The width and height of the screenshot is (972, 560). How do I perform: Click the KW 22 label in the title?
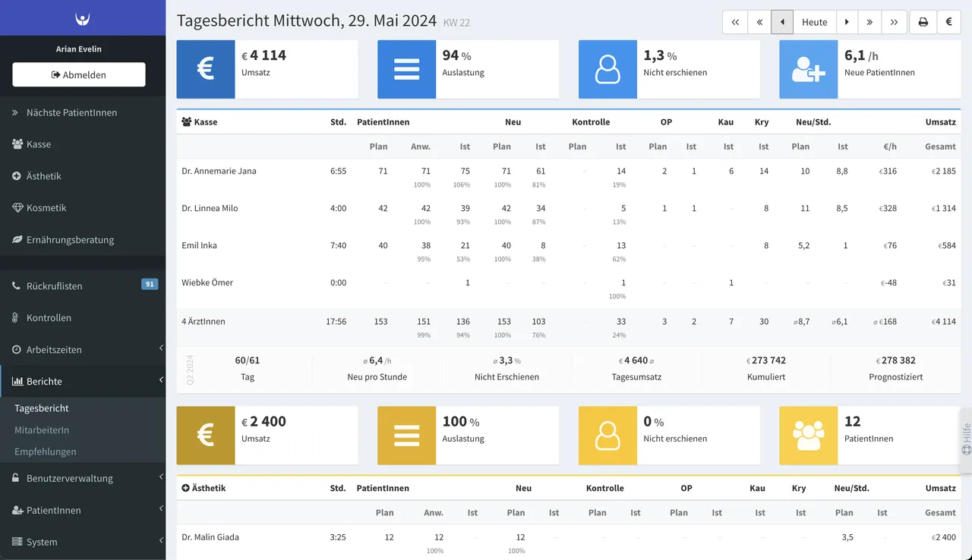click(456, 23)
